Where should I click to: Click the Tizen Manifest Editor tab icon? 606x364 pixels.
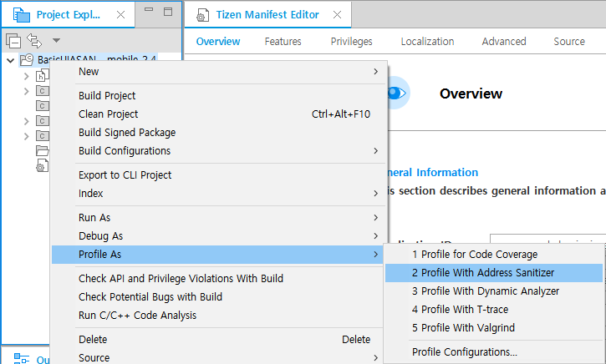(x=201, y=14)
